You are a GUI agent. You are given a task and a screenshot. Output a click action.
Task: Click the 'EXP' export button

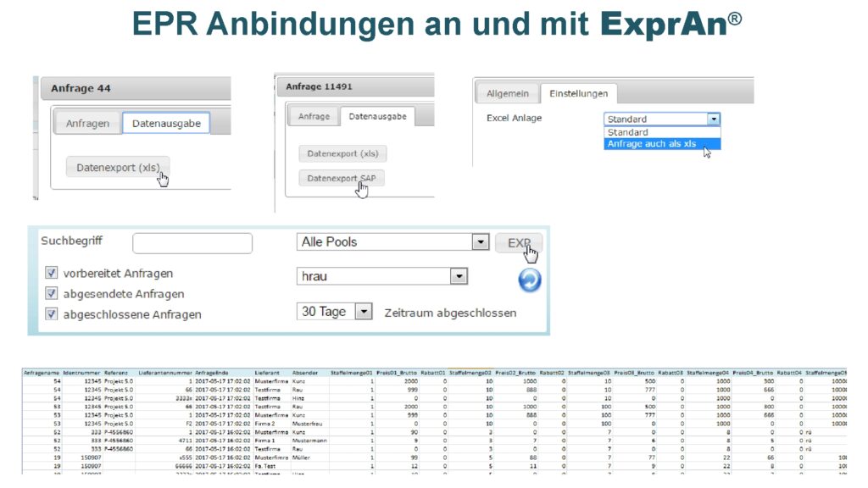pos(519,243)
